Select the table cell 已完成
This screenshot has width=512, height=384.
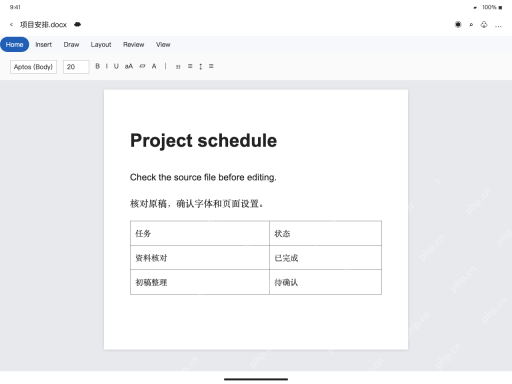325,258
